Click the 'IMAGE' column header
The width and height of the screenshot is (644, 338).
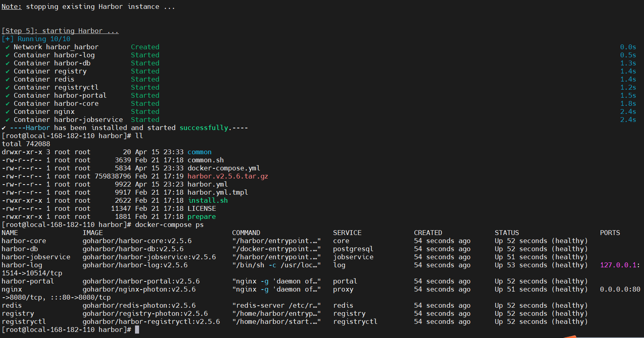click(93, 233)
